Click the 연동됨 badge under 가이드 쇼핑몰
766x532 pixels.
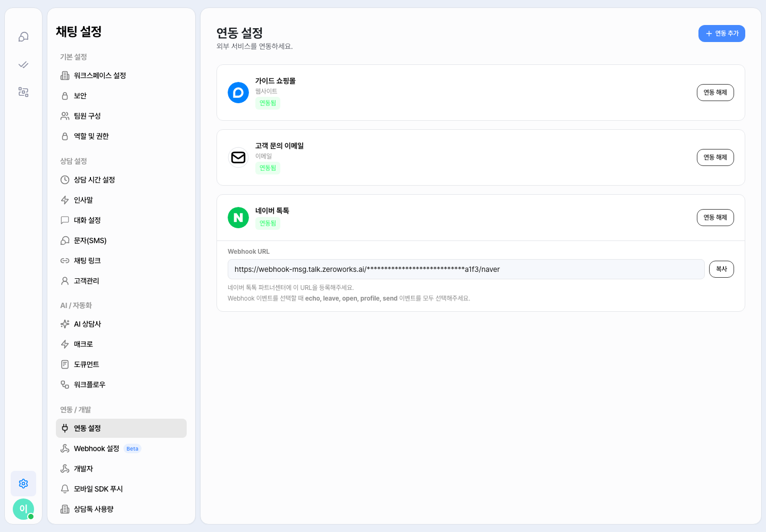point(268,103)
